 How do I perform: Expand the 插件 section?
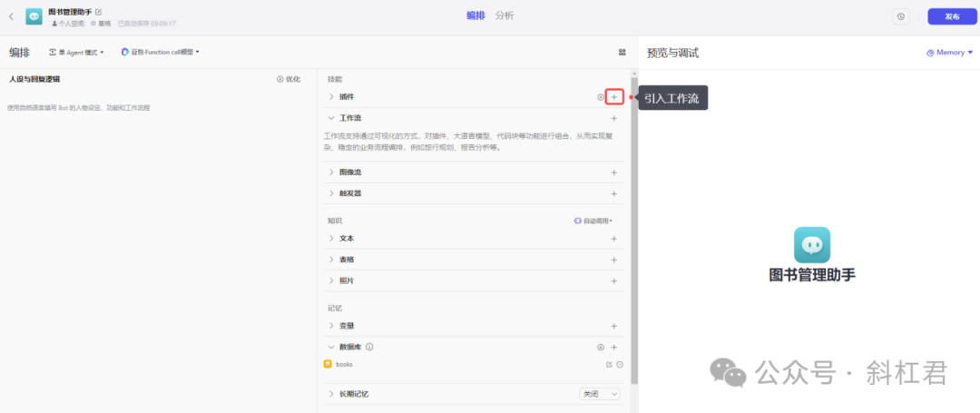[x=331, y=97]
